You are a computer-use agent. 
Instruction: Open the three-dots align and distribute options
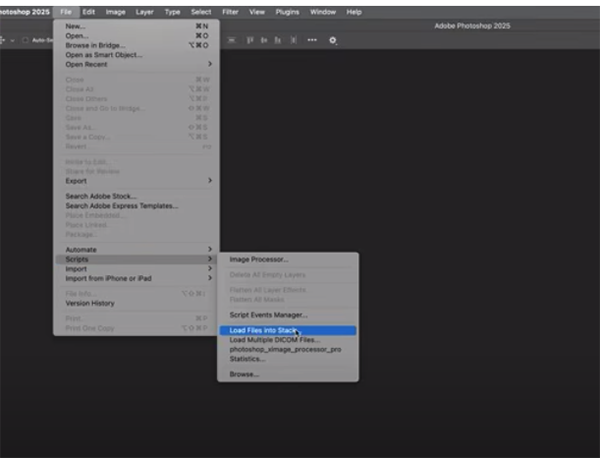tap(312, 40)
